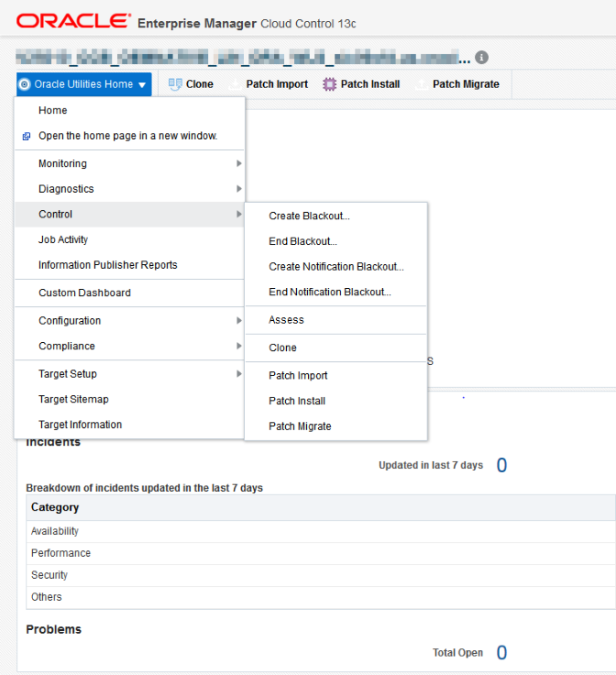Click the Total Open problems count 0

[501, 653]
